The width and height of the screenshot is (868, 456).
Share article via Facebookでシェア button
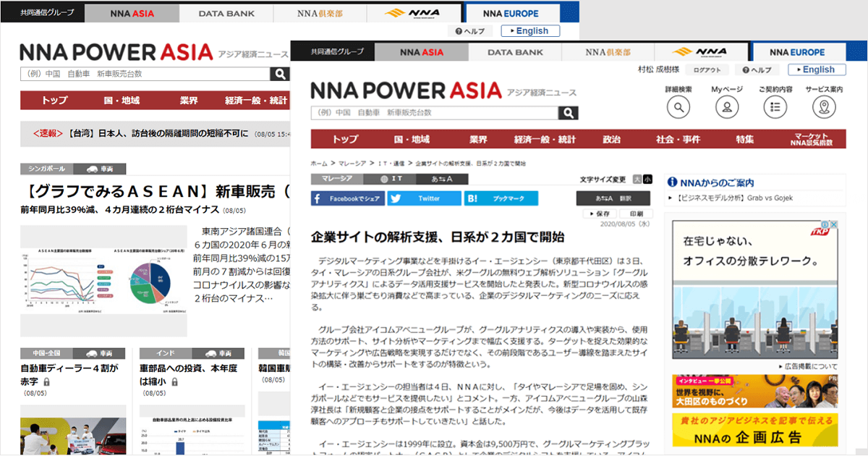[x=347, y=198]
